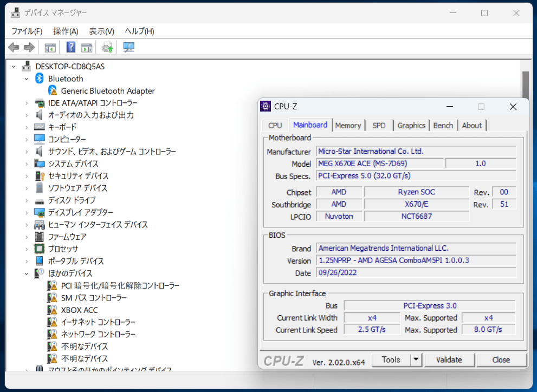Screen dimensions: 537x392
Task: Expand the オーディオの入力および出力 node
Action: [27, 115]
